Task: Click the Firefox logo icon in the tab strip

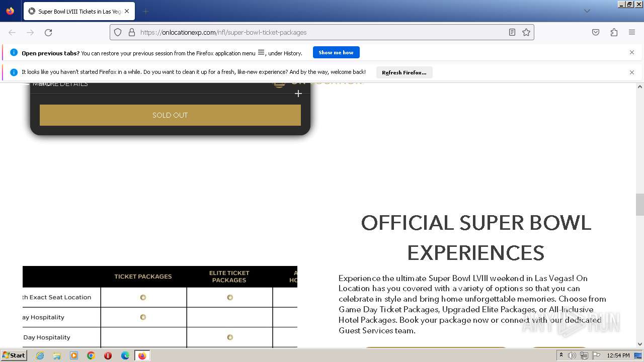Action: click(10, 11)
